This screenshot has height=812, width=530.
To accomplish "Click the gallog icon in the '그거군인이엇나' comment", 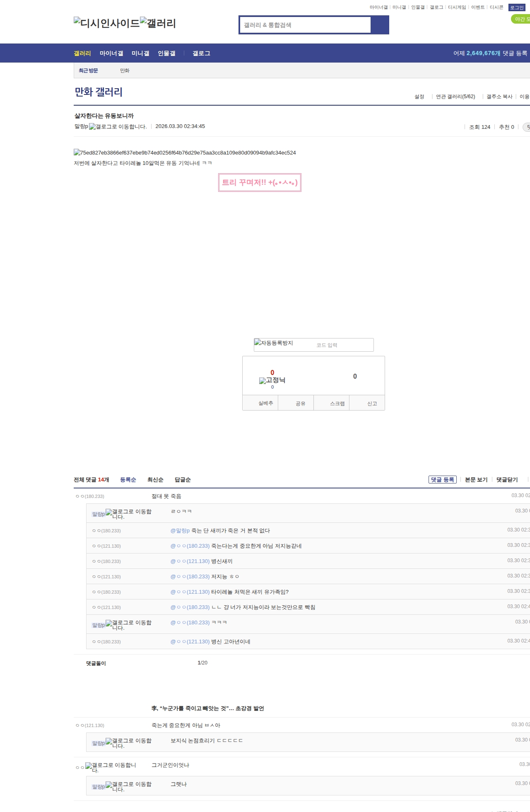I will tap(111, 768).
